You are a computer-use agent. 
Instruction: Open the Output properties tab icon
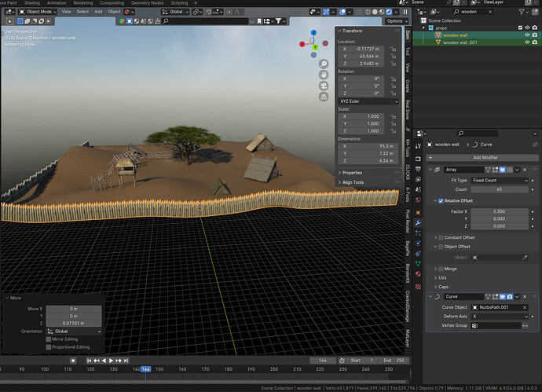coord(418,169)
